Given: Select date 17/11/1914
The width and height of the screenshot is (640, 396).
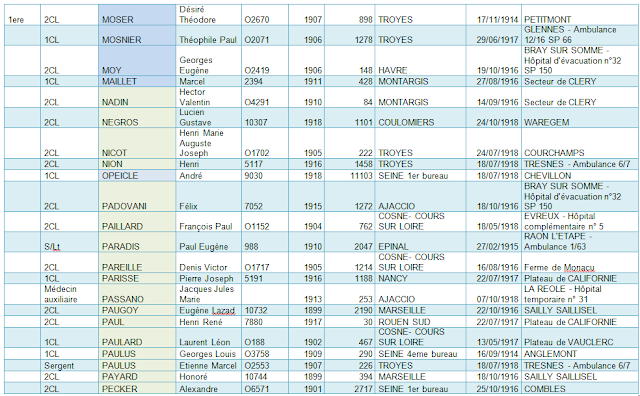Looking at the screenshot, I should [x=498, y=19].
